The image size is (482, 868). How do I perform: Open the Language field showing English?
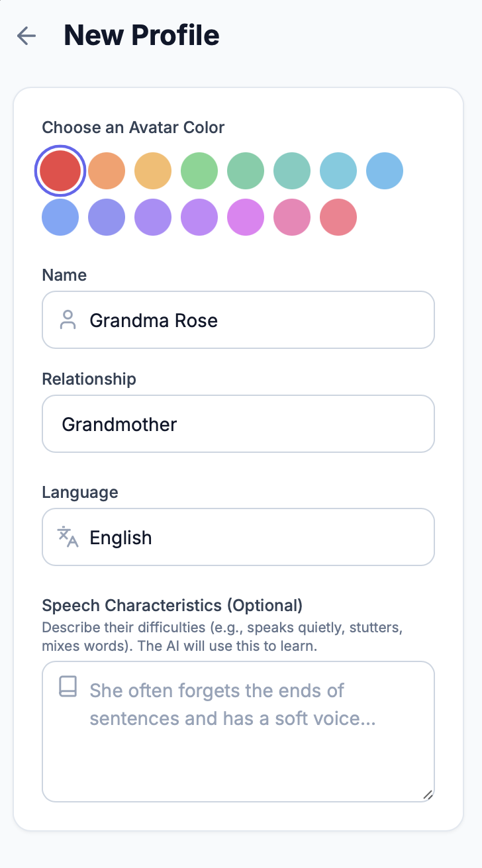click(x=252, y=537)
